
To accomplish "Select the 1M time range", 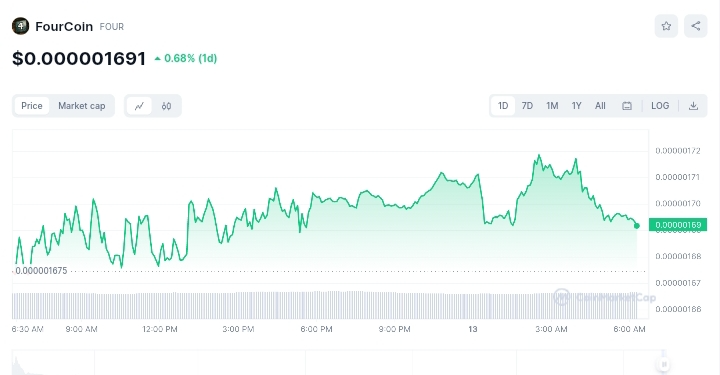I will pyautogui.click(x=552, y=106).
